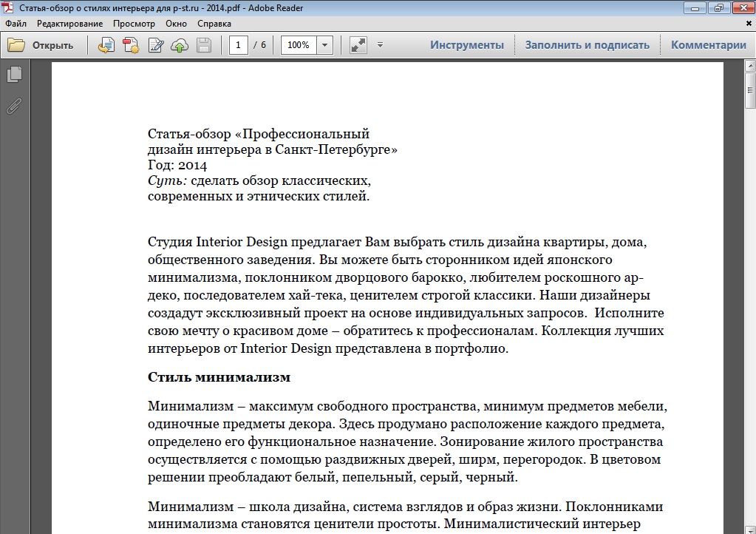Click line starting 'минимализма, поклонником дворцового'

(396, 277)
